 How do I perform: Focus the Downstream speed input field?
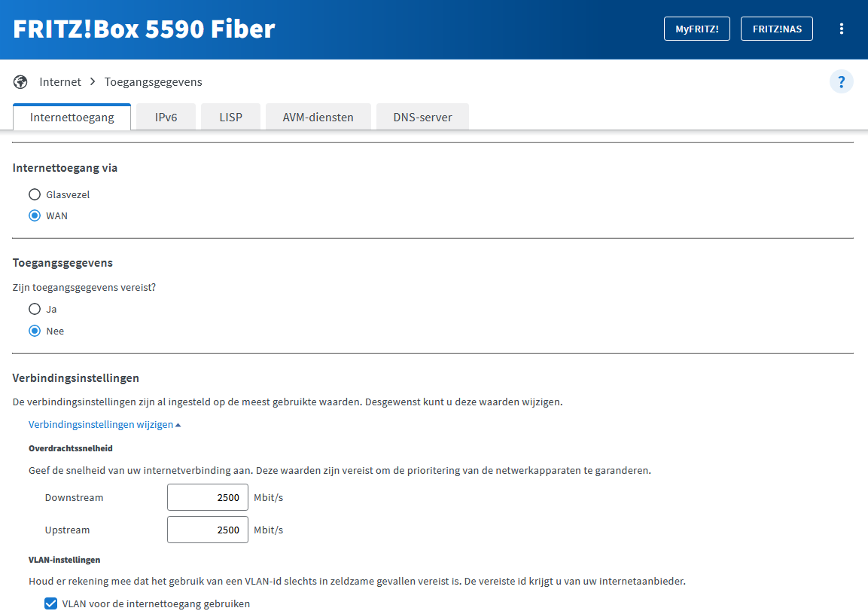click(x=208, y=497)
